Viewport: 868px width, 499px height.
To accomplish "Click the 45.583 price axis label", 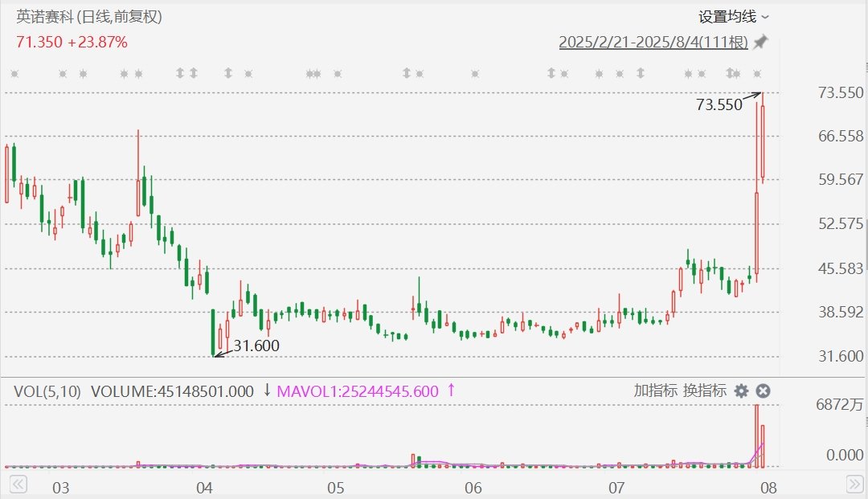I will click(x=841, y=268).
